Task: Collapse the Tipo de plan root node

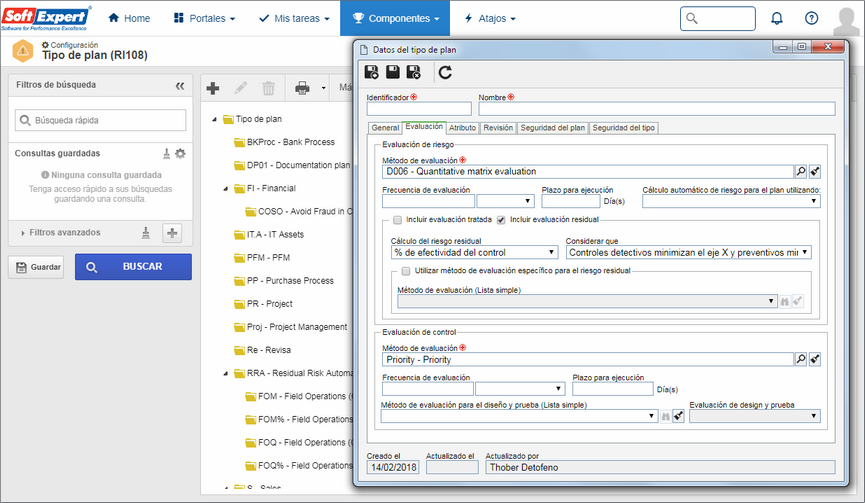Action: (215, 119)
